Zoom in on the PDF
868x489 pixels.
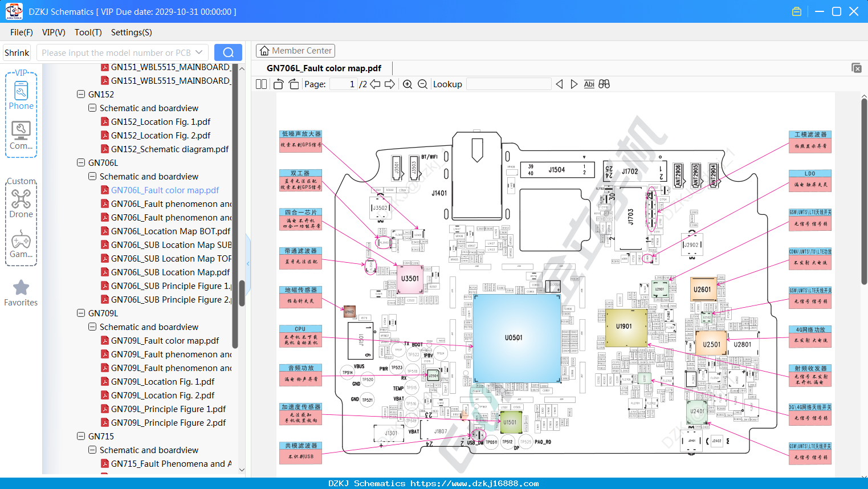tap(407, 84)
